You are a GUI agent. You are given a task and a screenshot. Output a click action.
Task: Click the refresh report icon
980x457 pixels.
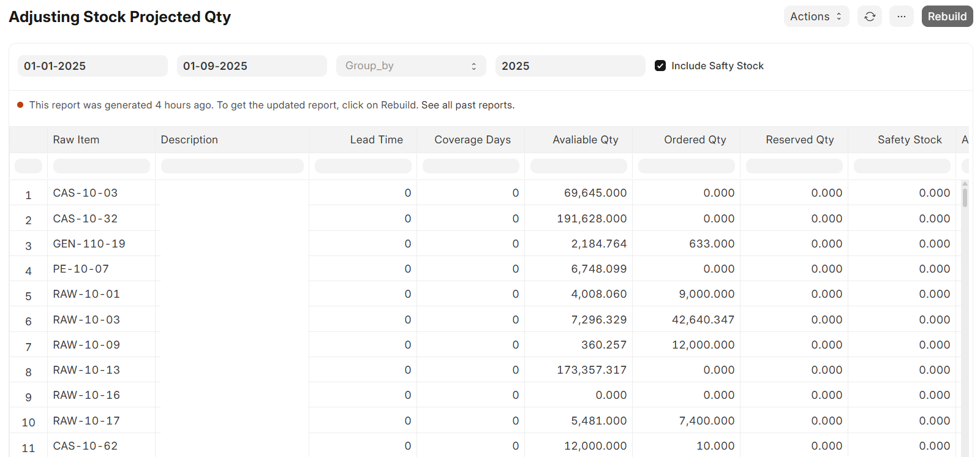click(869, 17)
